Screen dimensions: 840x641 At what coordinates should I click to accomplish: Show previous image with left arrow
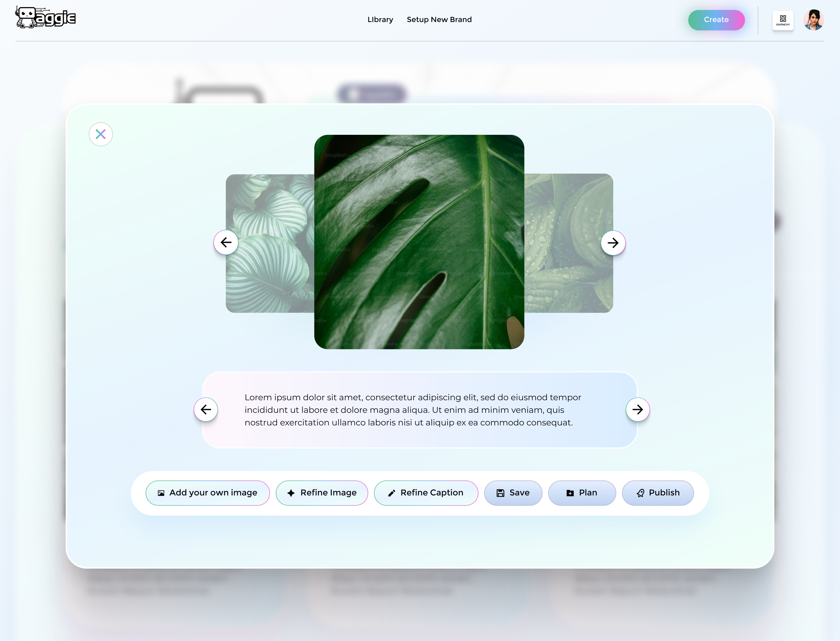point(226,242)
